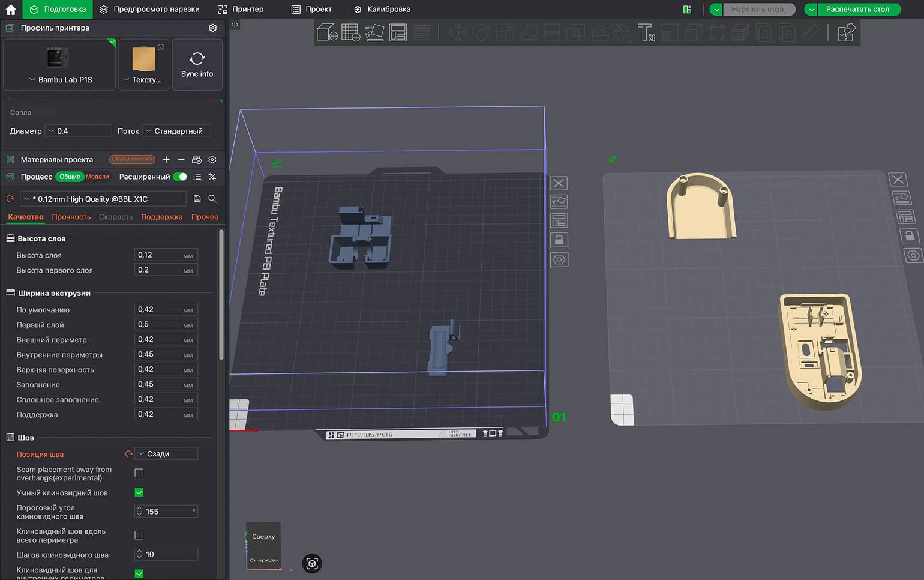Click the Распечатать стол button
924x580 pixels.
pyautogui.click(x=857, y=9)
